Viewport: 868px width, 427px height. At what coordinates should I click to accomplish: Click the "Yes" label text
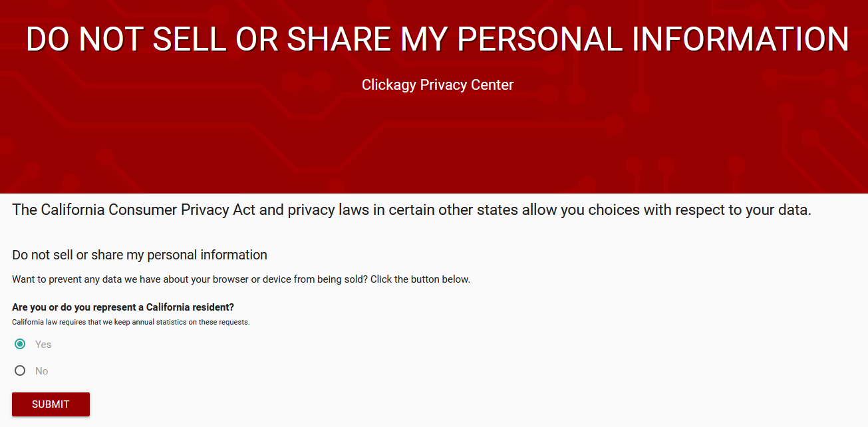(x=43, y=344)
